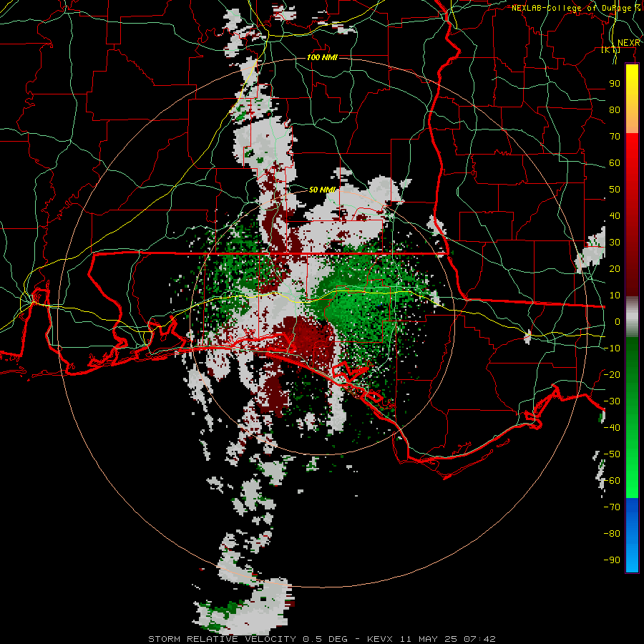
Task: Click the -40 value on velocity scale
Action: click(x=612, y=428)
